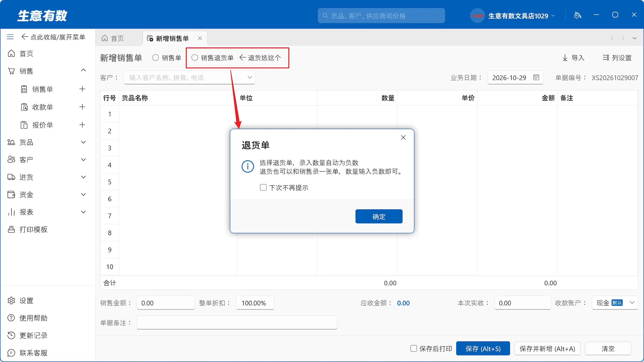Image resolution: width=644 pixels, height=362 pixels.
Task: Click row 10 number cell in table
Action: (110, 266)
